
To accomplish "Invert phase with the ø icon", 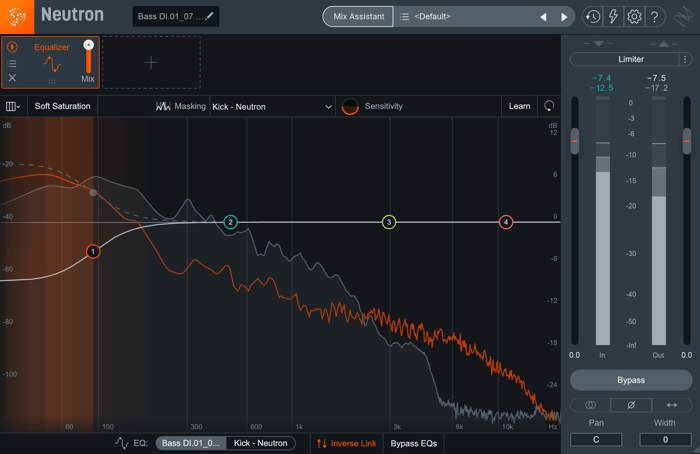I will [x=631, y=405].
